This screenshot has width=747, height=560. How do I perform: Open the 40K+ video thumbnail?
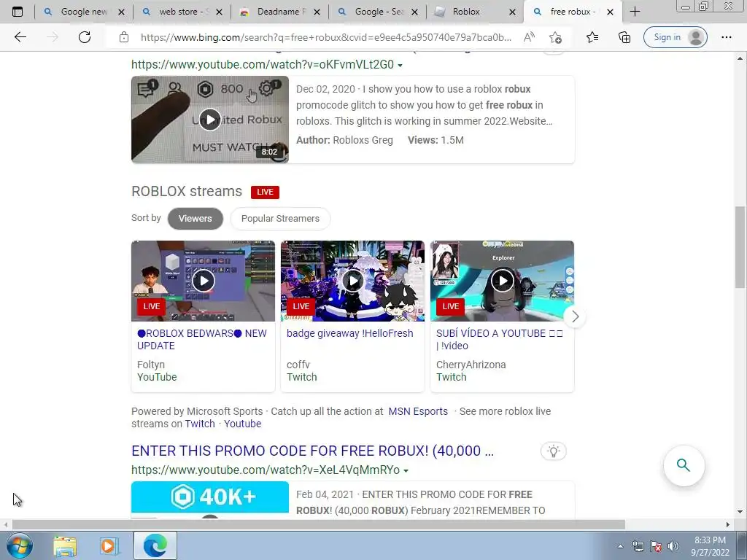(209, 499)
